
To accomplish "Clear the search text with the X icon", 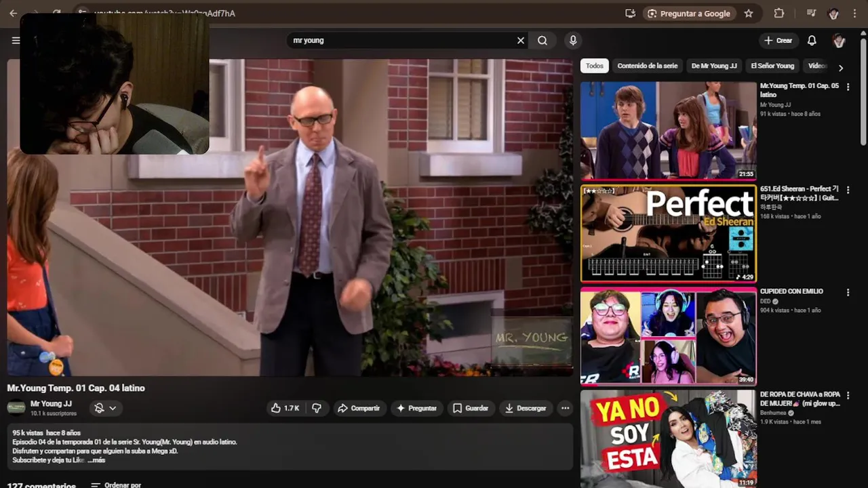I will pyautogui.click(x=521, y=41).
